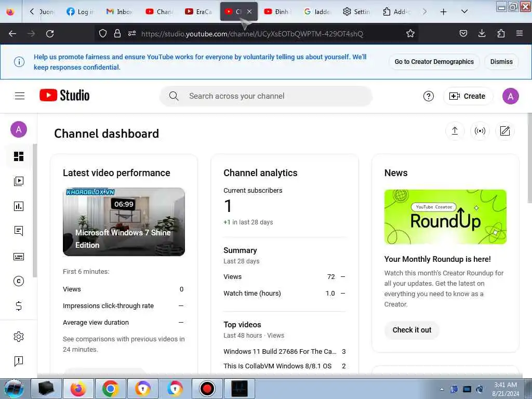Open the Windows Start button
The image size is (532, 399).
(14, 389)
